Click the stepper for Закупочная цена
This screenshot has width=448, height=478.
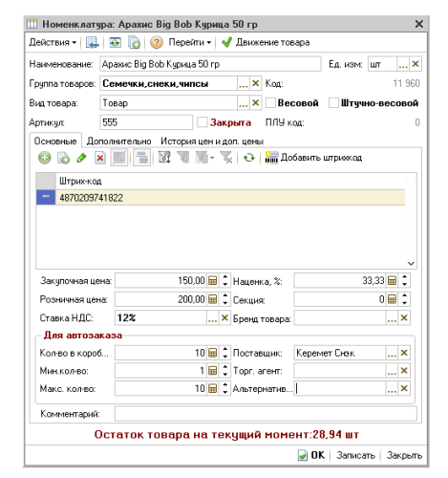tap(225, 281)
